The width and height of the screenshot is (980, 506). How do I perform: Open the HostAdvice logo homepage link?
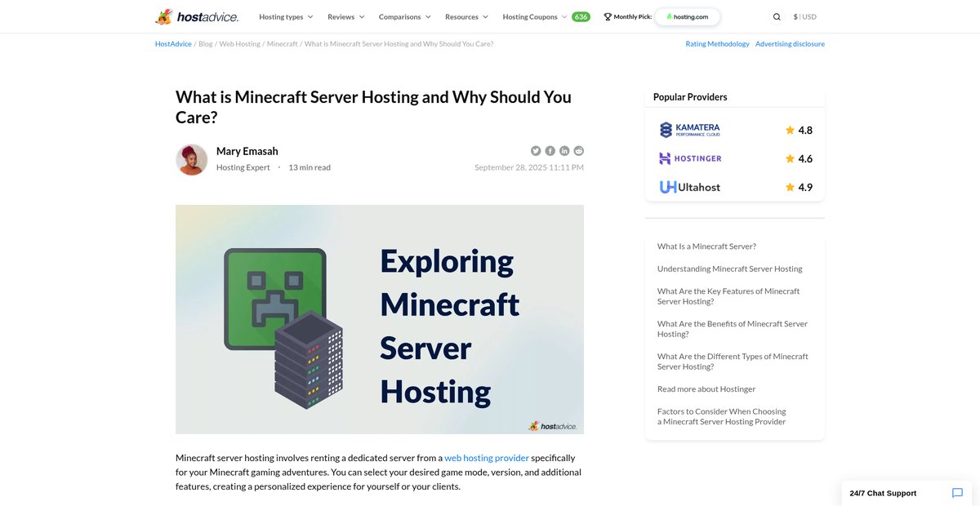(197, 16)
